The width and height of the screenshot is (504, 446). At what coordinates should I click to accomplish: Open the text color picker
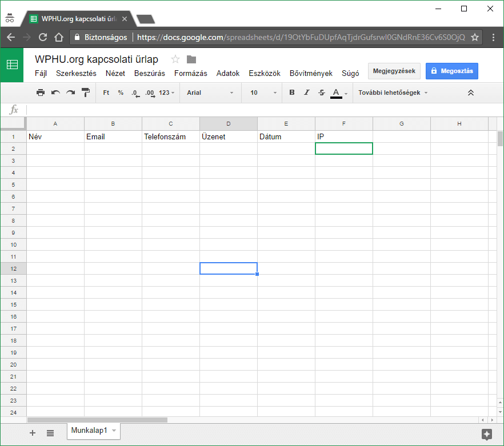click(336, 93)
